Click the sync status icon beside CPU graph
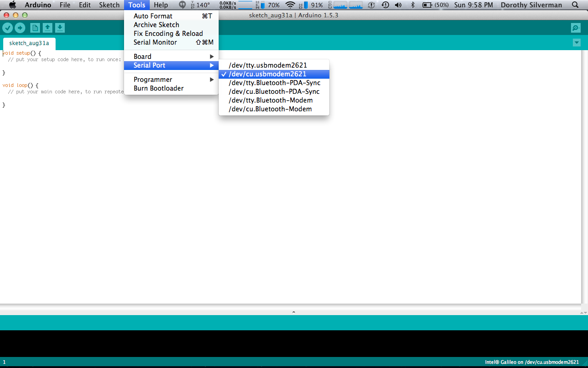Viewport: 588px width, 368px height. (x=372, y=5)
